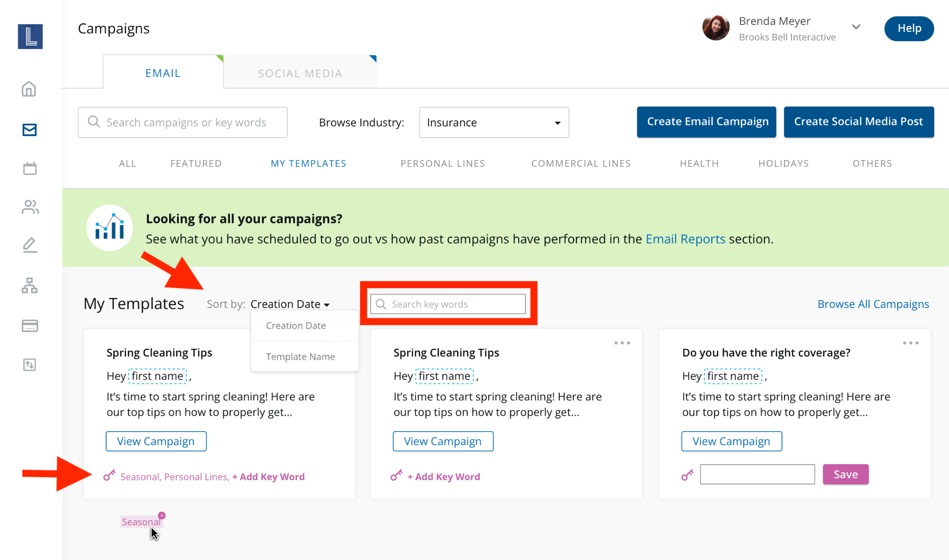This screenshot has height=560, width=949.
Task: Open three-dots menu on coverage card
Action: pyautogui.click(x=910, y=343)
